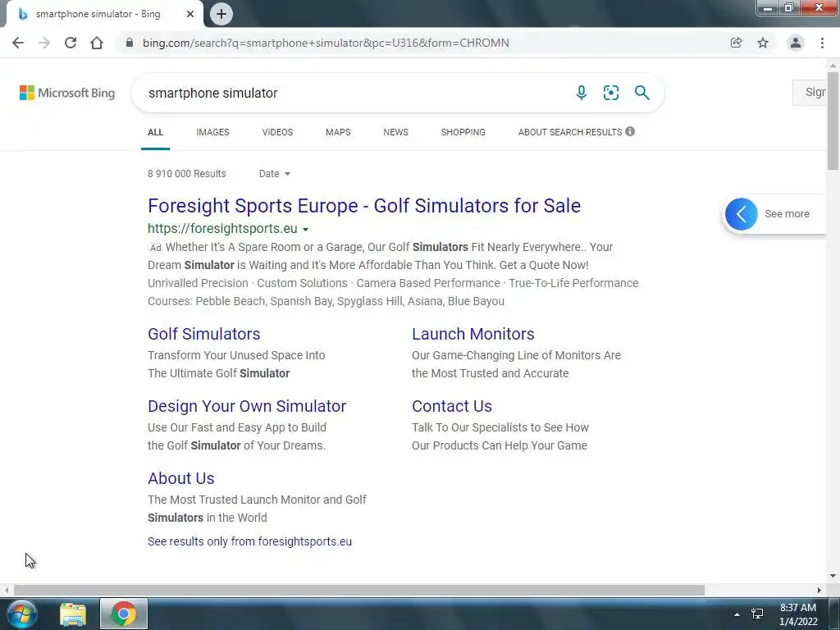
Task: Click See results only from foresightsports.eu
Action: [249, 541]
